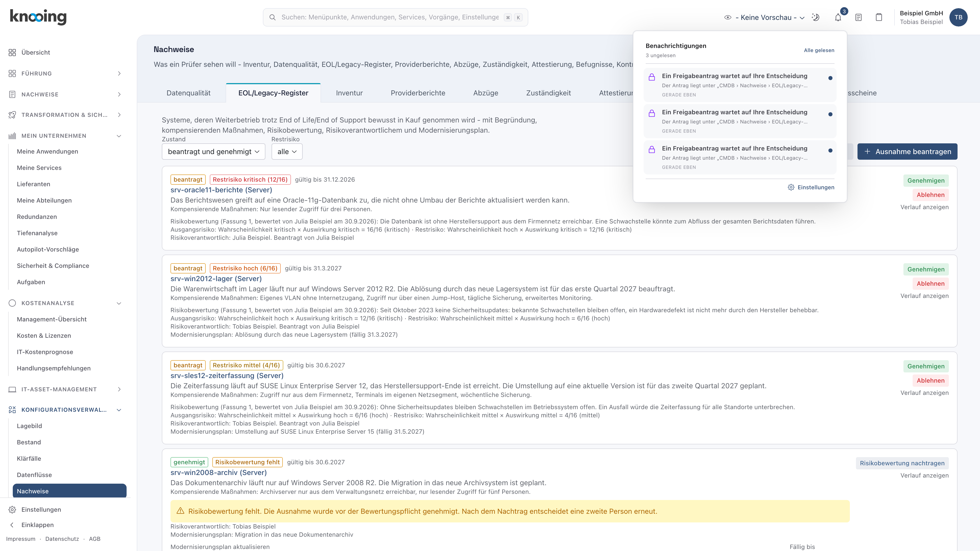Click Ausnahme beantragen button
Screen dimensions: 980x551
907,152
